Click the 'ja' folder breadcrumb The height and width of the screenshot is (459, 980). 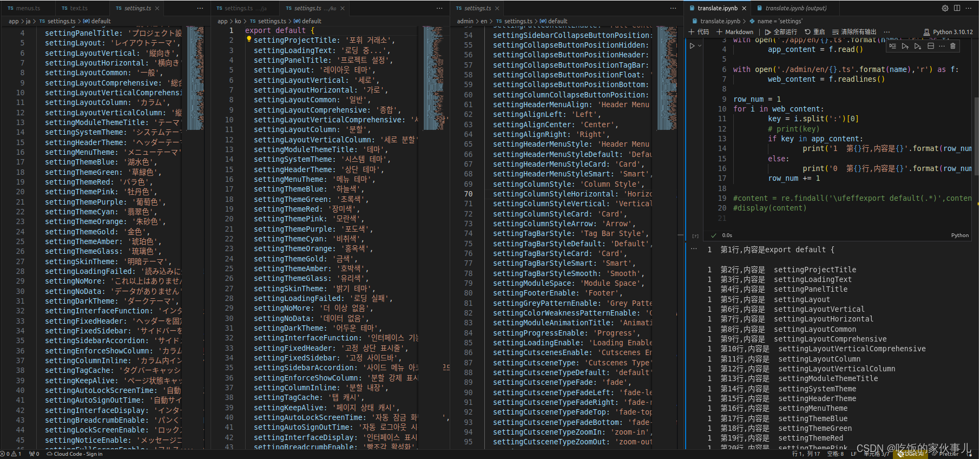pos(28,21)
